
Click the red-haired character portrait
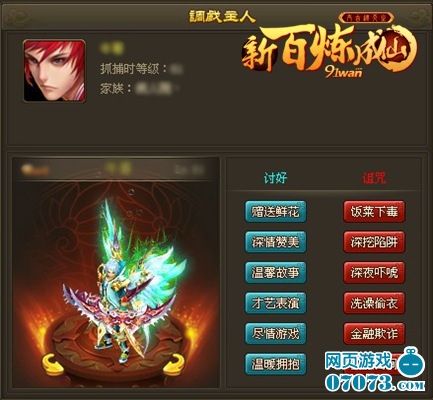[54, 71]
